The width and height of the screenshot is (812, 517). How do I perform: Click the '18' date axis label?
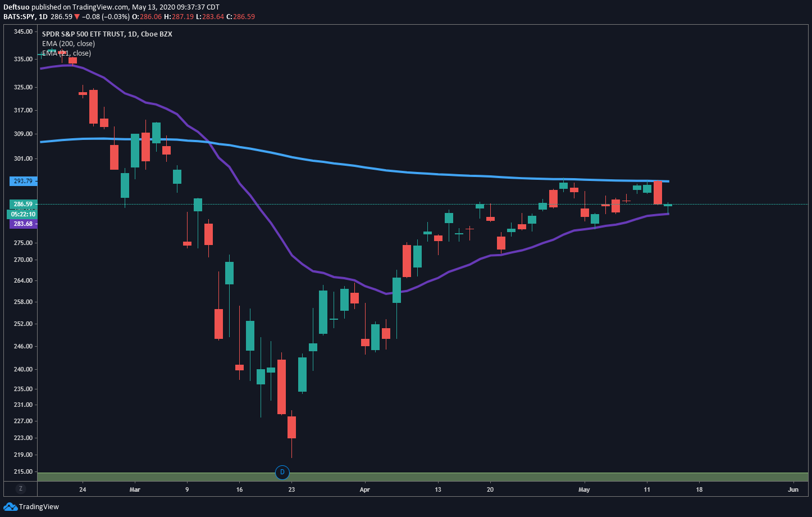(x=699, y=489)
